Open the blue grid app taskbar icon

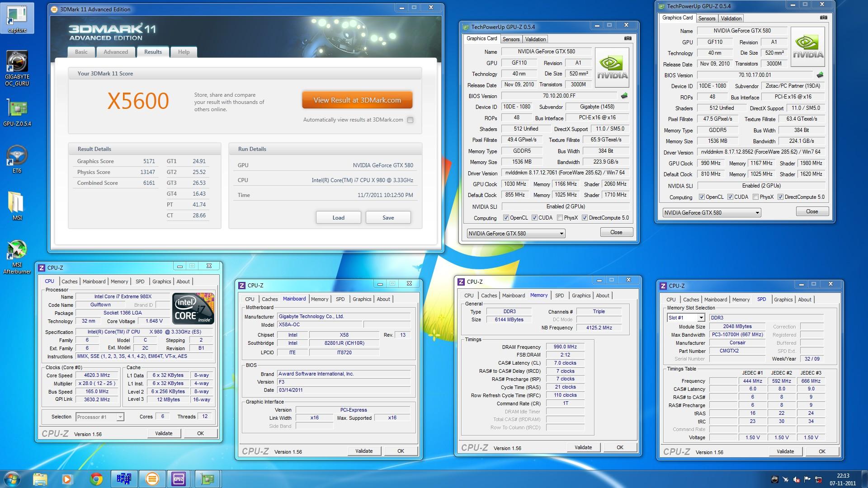point(124,479)
